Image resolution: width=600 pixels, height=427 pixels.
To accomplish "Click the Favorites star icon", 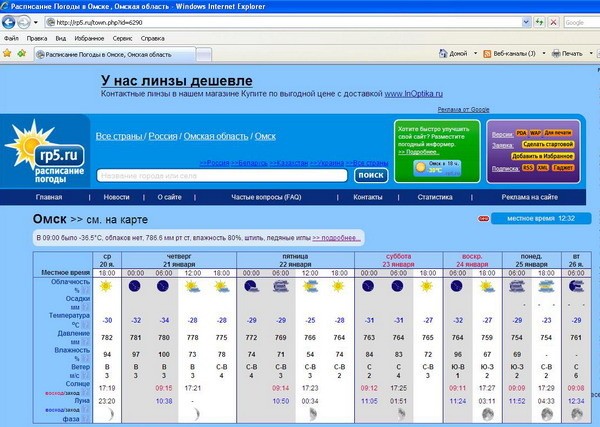I will [x=7, y=54].
